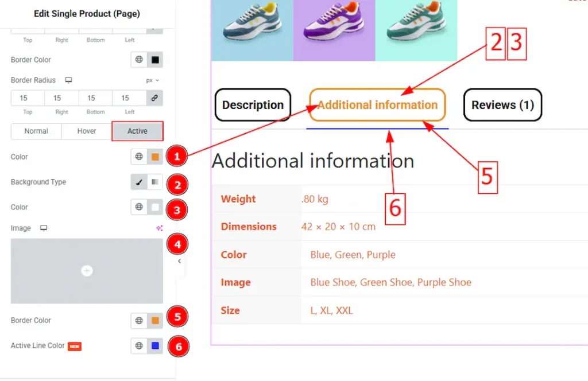Click the purple shoe thumbnail
The width and height of the screenshot is (588, 381).
click(x=334, y=30)
